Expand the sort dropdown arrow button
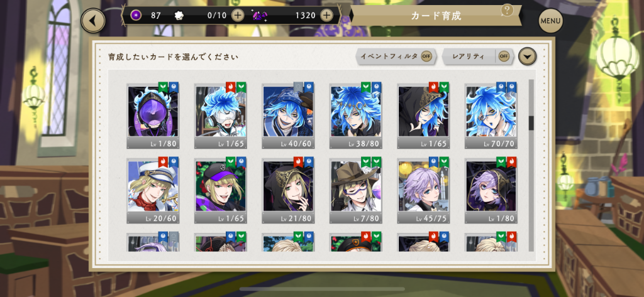Screen dimensions: 644x297 point(528,57)
